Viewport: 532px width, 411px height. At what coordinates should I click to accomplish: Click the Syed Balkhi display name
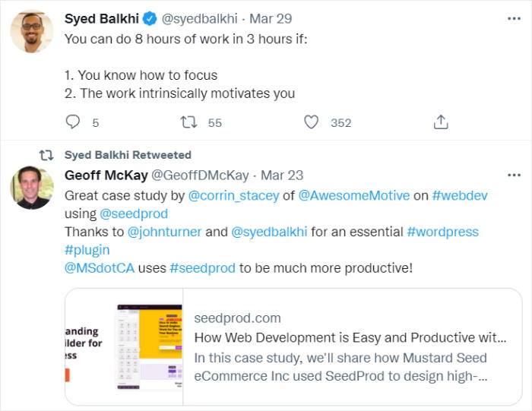tap(103, 18)
